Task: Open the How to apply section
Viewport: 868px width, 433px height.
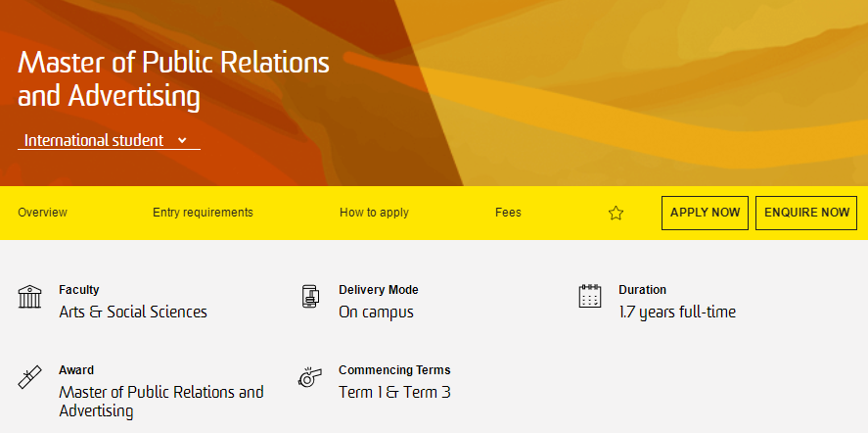Action: (x=374, y=213)
